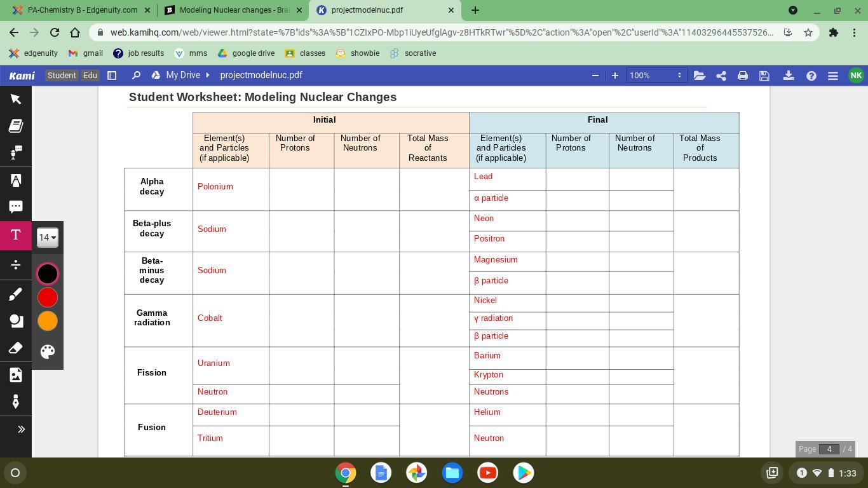Screen dimensions: 868x488
Task: Open Kami help
Action: click(x=811, y=76)
